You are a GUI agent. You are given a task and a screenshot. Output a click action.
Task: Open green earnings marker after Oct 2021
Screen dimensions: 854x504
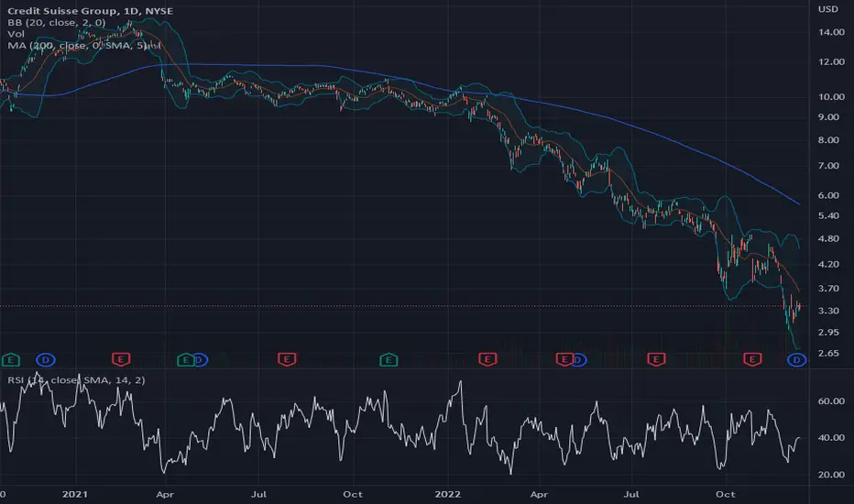[389, 359]
